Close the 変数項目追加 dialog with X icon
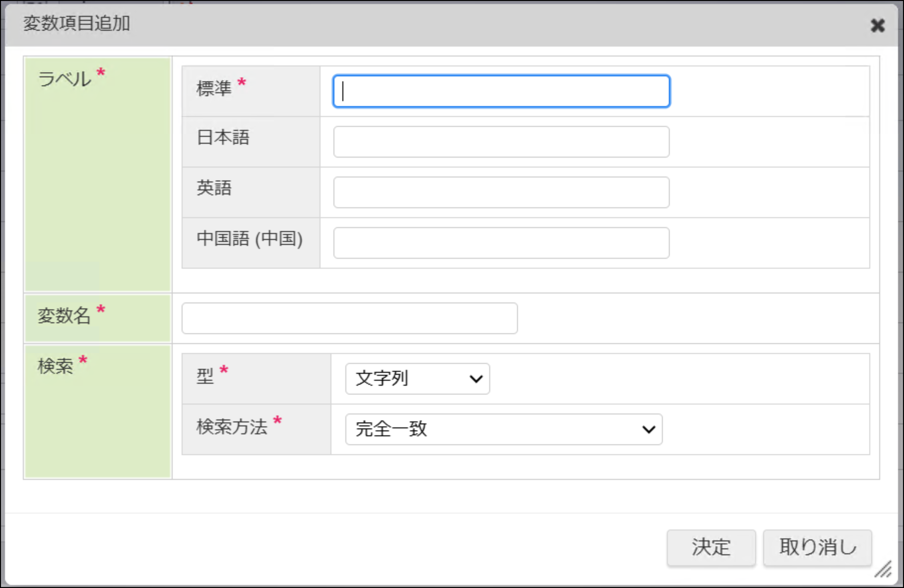904x588 pixels. coord(877,26)
